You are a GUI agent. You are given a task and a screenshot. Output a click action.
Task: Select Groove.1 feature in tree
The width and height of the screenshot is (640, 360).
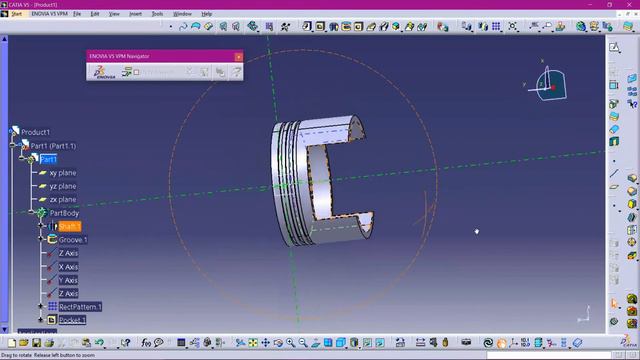[73, 240]
